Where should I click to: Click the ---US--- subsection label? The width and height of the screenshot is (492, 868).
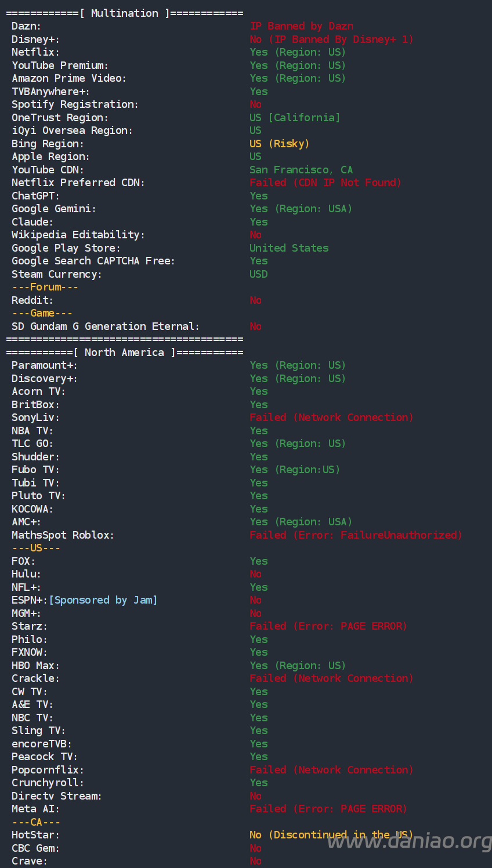tap(36, 548)
